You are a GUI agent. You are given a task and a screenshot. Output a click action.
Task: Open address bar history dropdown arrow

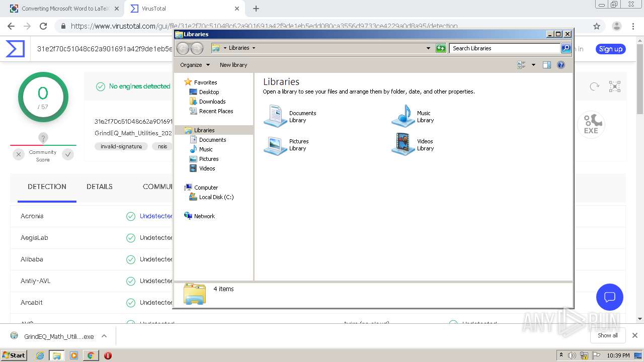pos(428,48)
